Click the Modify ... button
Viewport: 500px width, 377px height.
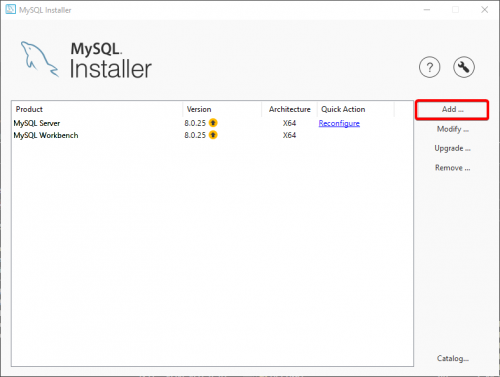453,129
